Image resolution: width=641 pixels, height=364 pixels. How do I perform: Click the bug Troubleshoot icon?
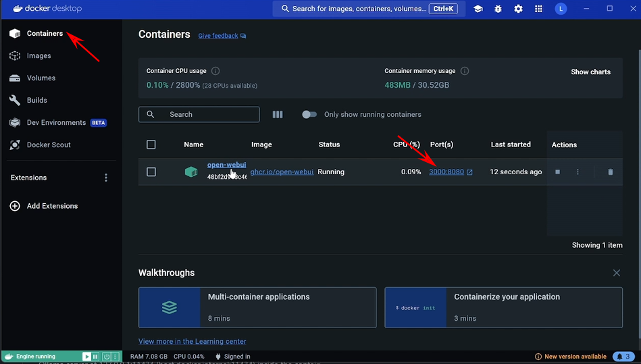point(498,9)
